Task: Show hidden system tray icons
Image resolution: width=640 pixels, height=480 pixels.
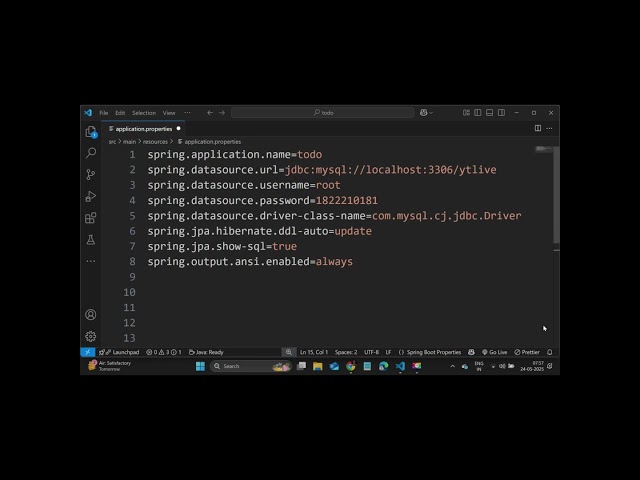Action: tap(453, 366)
